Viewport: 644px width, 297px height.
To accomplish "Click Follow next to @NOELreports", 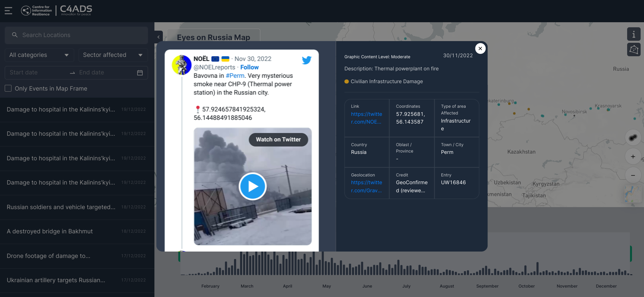I will (x=249, y=67).
